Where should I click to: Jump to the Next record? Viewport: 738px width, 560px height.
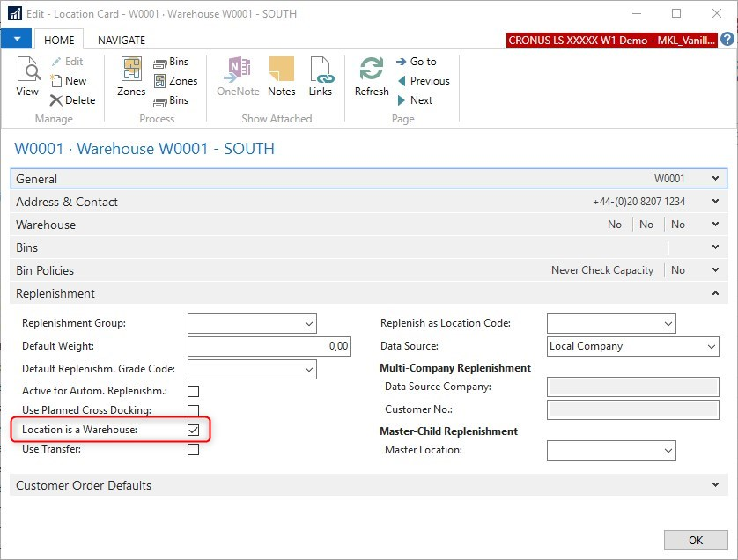pos(414,100)
